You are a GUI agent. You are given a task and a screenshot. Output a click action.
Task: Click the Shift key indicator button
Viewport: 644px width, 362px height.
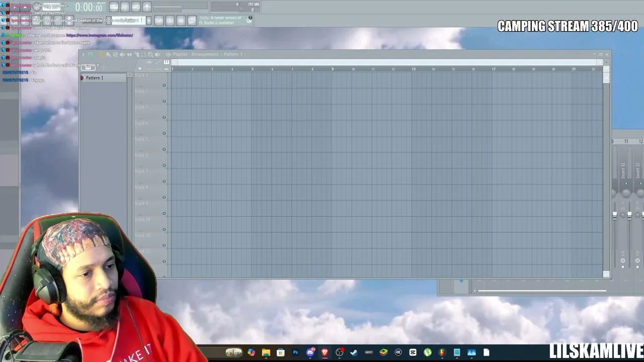point(159,20)
